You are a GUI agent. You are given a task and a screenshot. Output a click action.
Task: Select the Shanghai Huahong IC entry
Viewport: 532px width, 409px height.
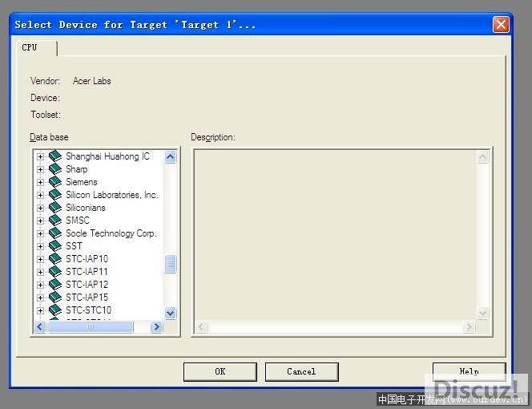click(x=107, y=156)
